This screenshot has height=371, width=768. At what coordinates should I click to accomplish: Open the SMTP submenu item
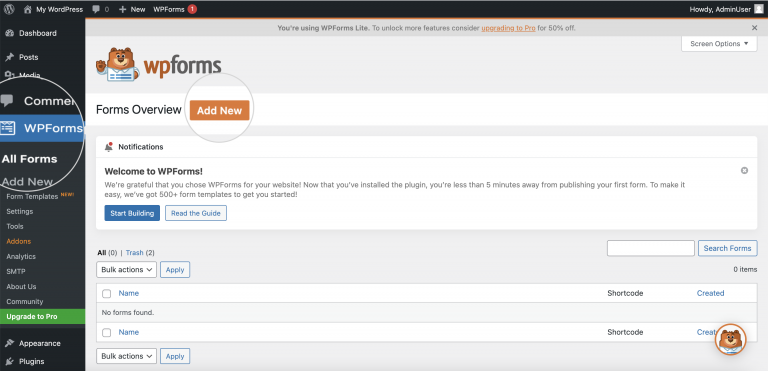[x=16, y=272]
